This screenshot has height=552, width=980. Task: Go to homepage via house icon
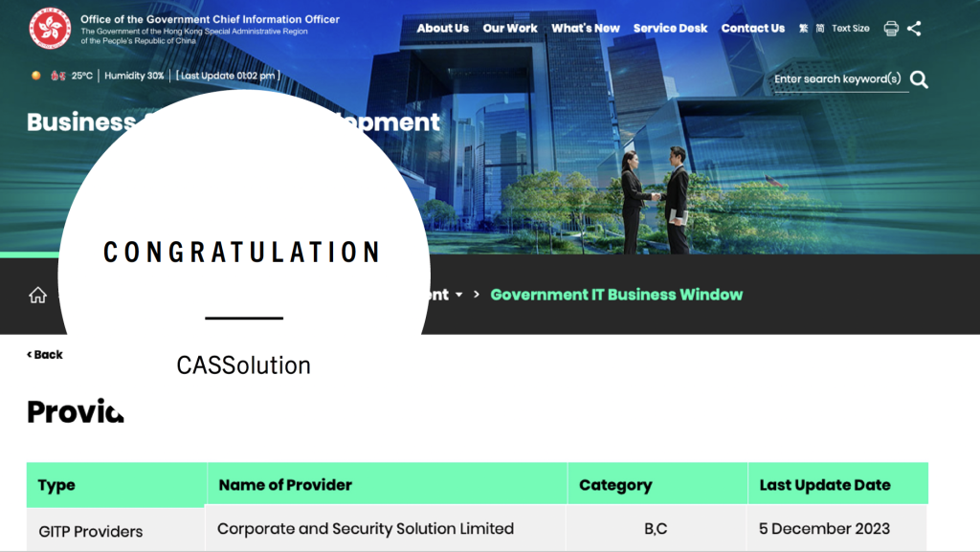click(x=37, y=295)
